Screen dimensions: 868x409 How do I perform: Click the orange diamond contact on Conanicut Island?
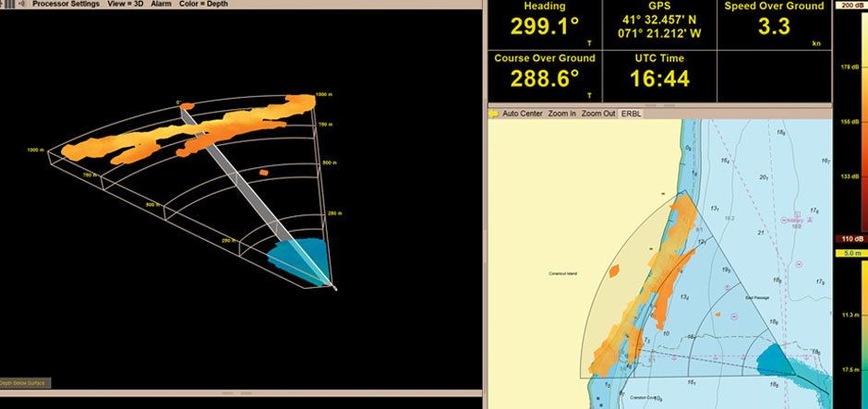pyautogui.click(x=614, y=271)
